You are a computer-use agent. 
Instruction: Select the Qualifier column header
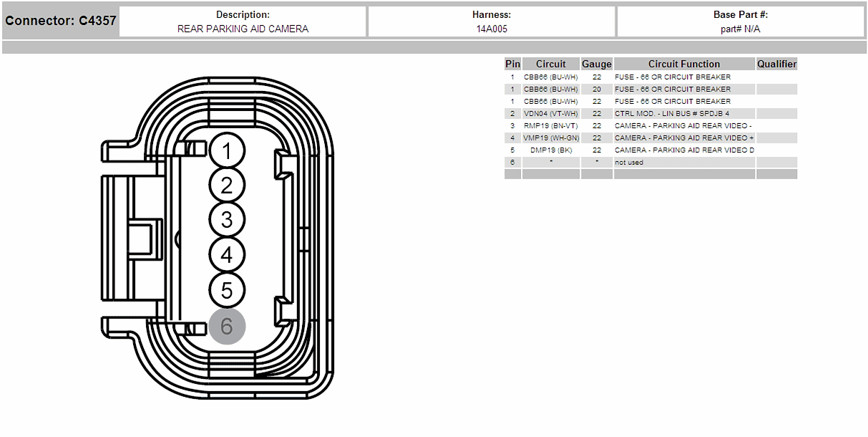tap(776, 64)
